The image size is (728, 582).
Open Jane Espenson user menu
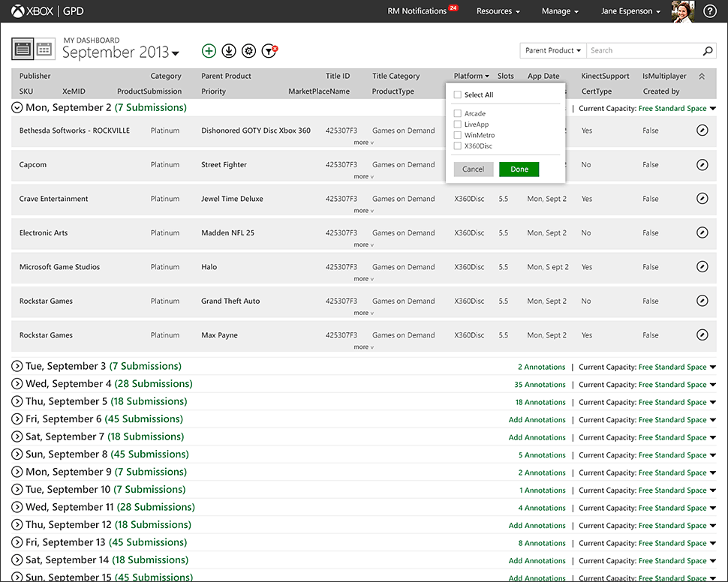coord(630,11)
